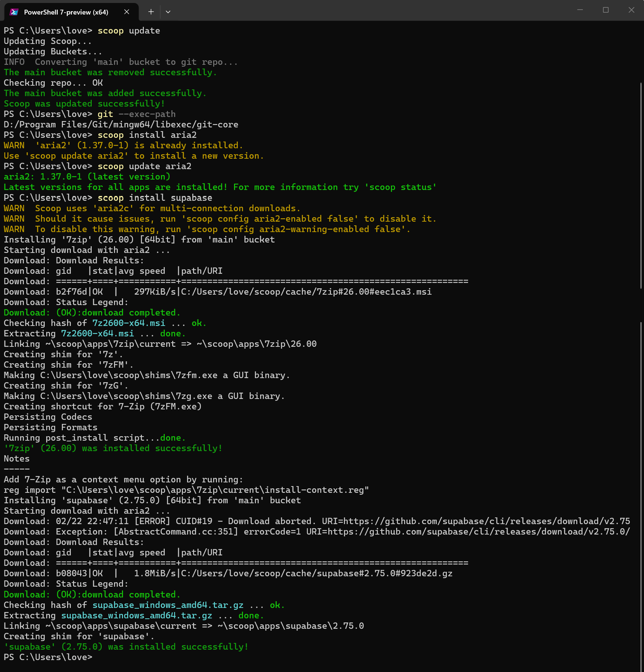Click the empty prompt line 'PS C:\Users\love>' at bottom
644x672 pixels.
point(48,657)
